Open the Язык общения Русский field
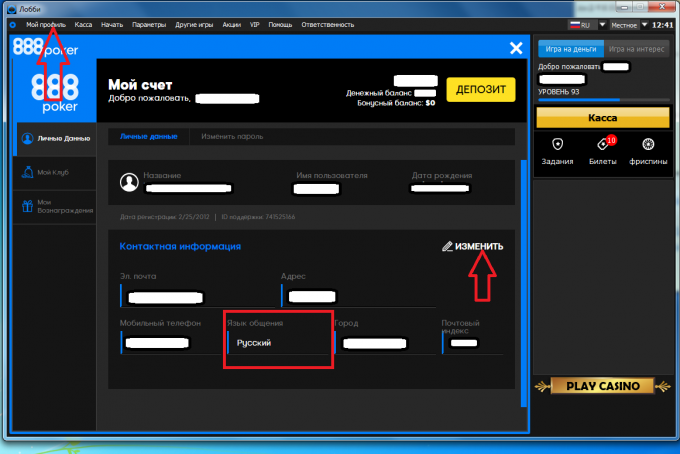This screenshot has width=680, height=454. [278, 343]
